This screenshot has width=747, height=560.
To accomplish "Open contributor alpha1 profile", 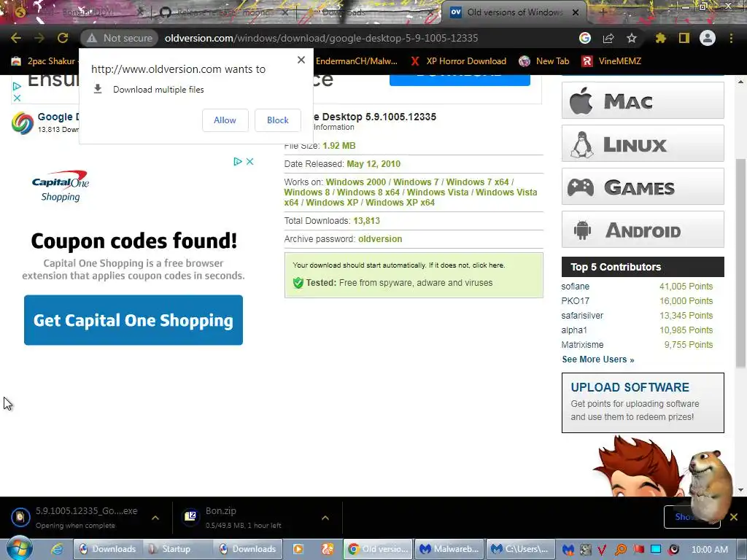I will [x=574, y=330].
